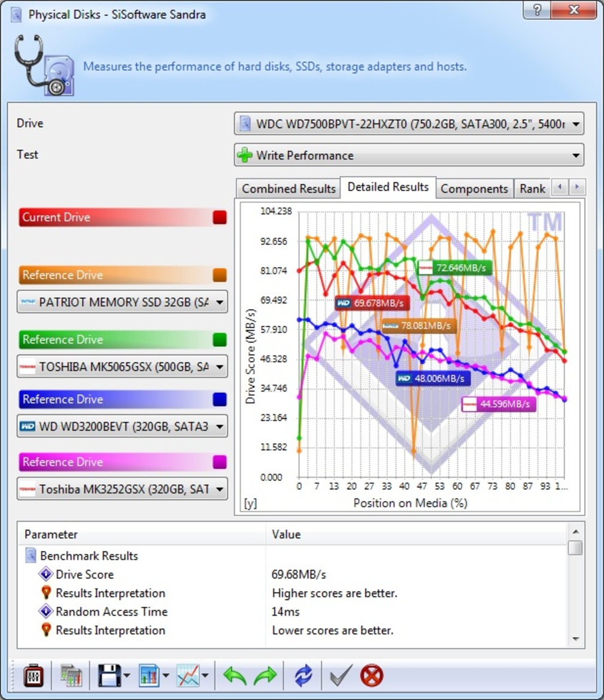
Task: Open the line graph icon's dropdown arrow
Action: pos(205,675)
